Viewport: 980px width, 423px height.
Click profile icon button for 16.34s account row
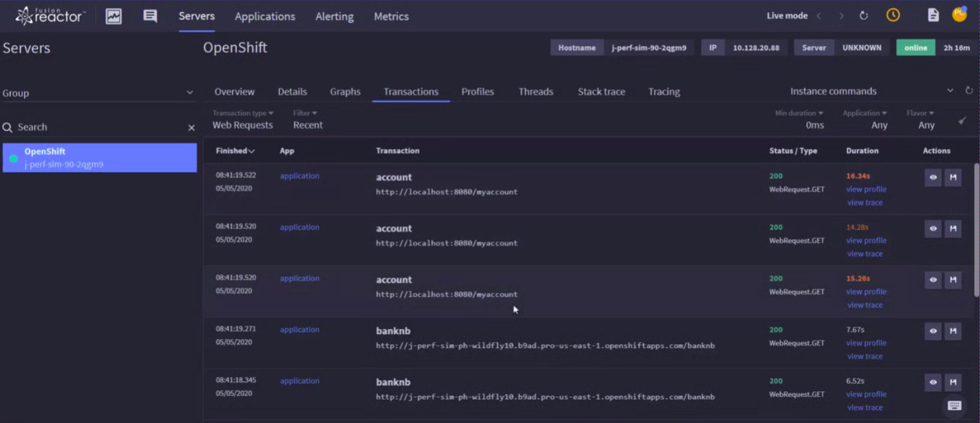(x=953, y=177)
